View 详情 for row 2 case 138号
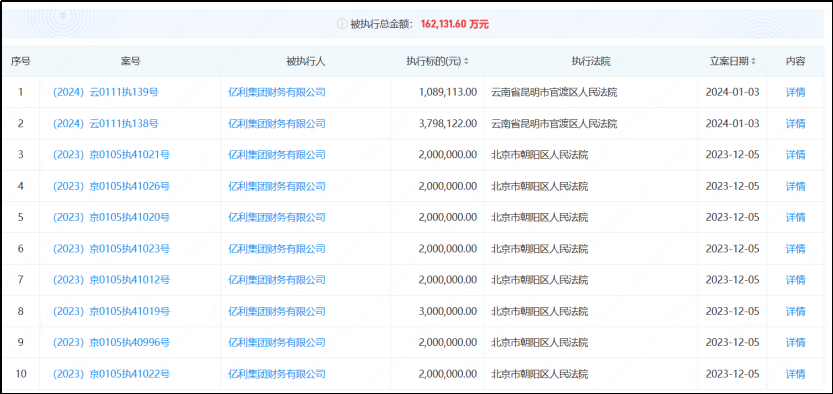This screenshot has height=394, width=833. [795, 124]
